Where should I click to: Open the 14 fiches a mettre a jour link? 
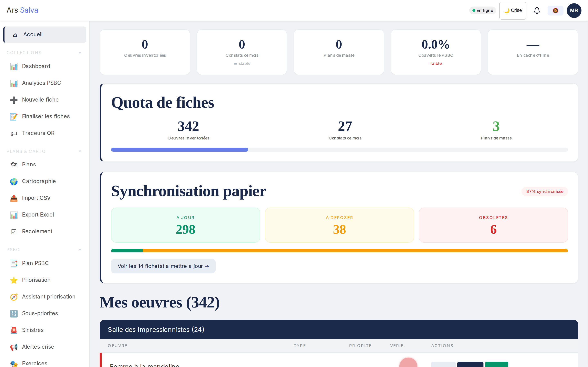coord(163,266)
